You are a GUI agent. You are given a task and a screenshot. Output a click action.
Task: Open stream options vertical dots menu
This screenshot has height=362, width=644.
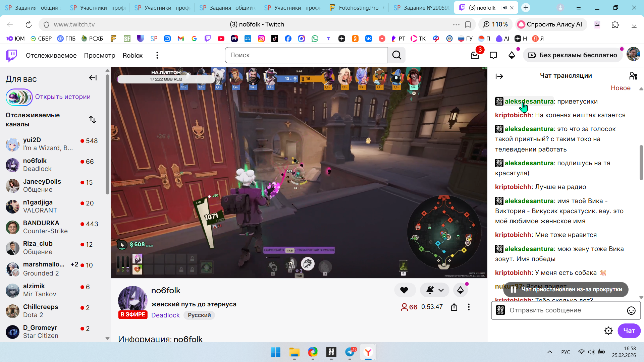469,307
